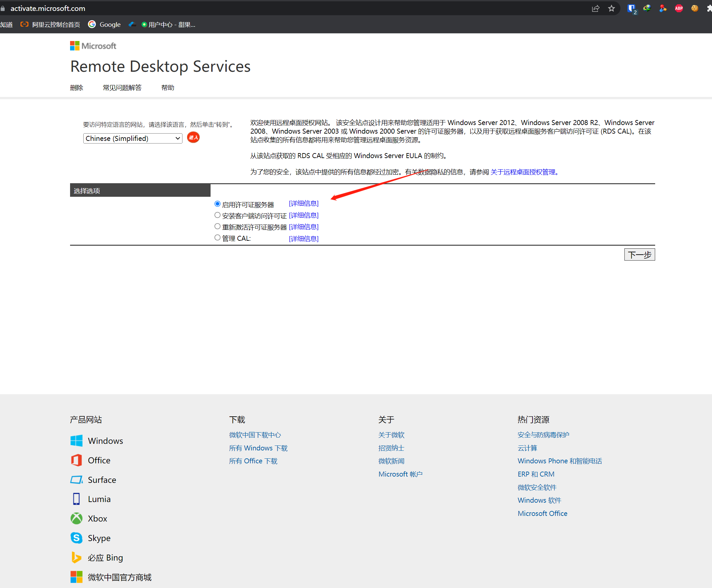Open the 安全与防病毒保护 link

543,435
